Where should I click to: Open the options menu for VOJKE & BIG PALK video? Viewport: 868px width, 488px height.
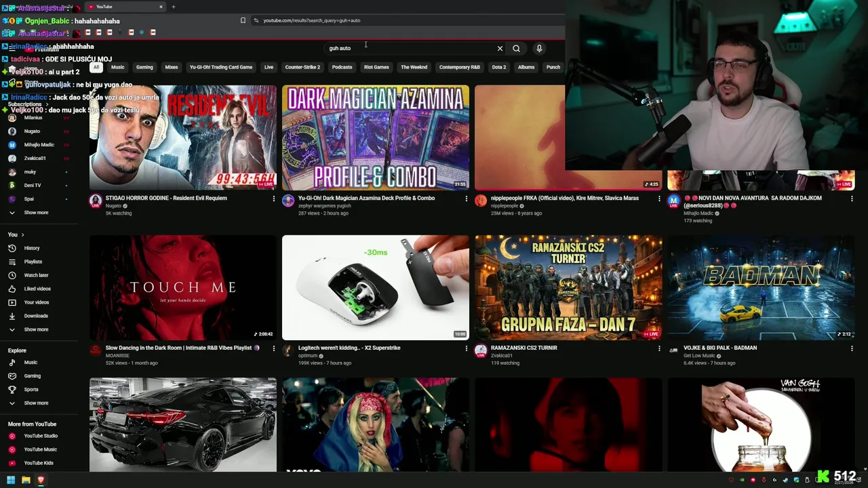pyautogui.click(x=852, y=348)
